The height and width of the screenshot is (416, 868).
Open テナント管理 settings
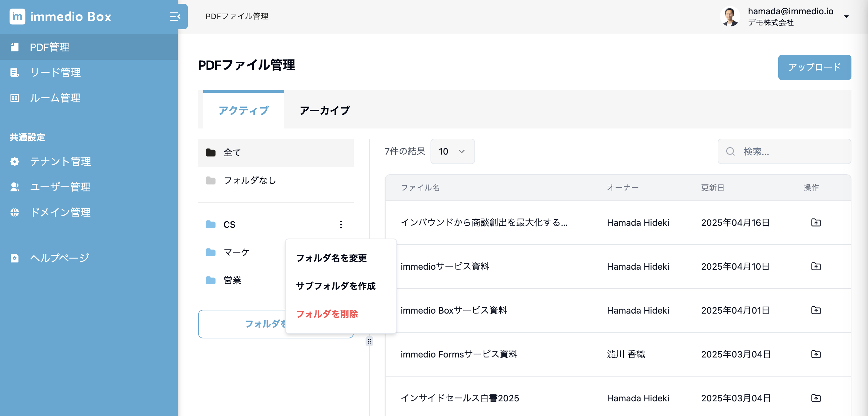coord(60,162)
